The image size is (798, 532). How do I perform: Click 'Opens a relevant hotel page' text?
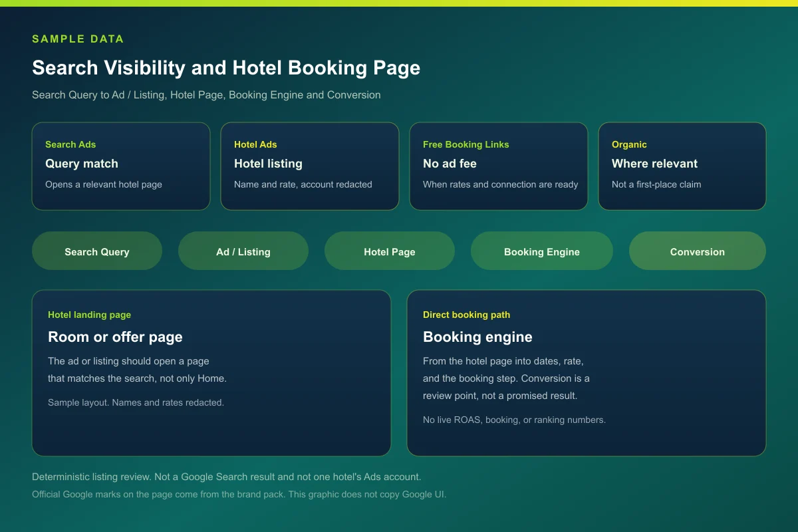(104, 184)
